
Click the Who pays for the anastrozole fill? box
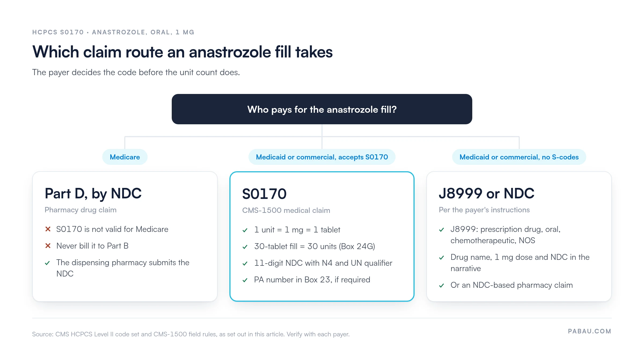(322, 109)
